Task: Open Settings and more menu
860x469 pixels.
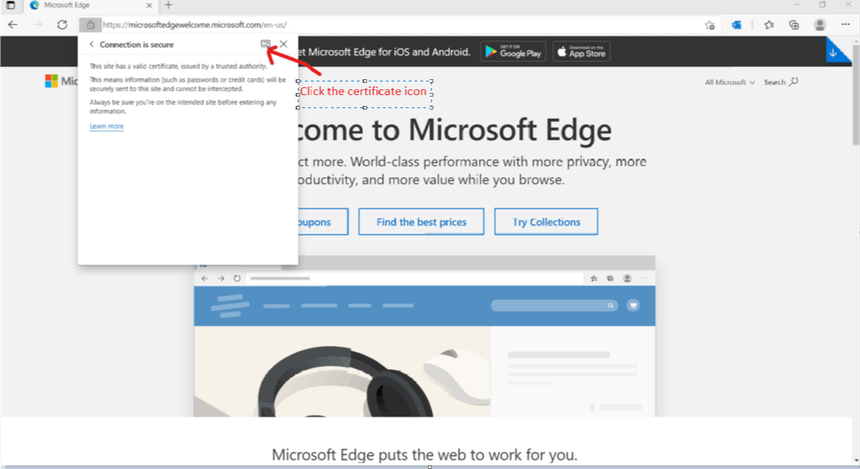Action: 845,25
